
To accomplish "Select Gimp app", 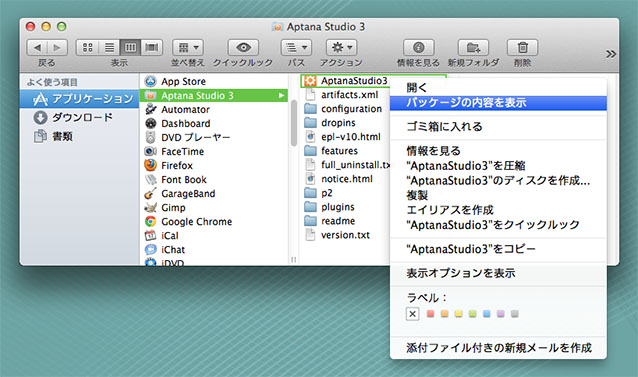I will click(x=214, y=207).
